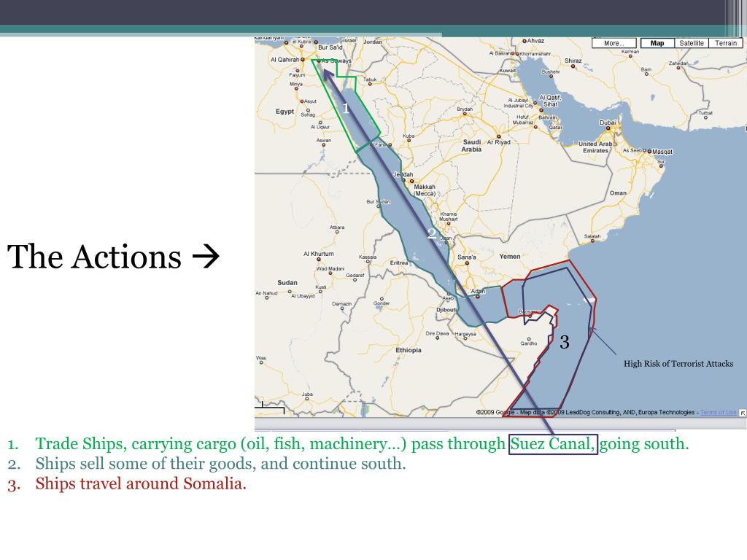Click the "Suez Canal," words in step one
The image size is (747, 560).
click(x=553, y=444)
